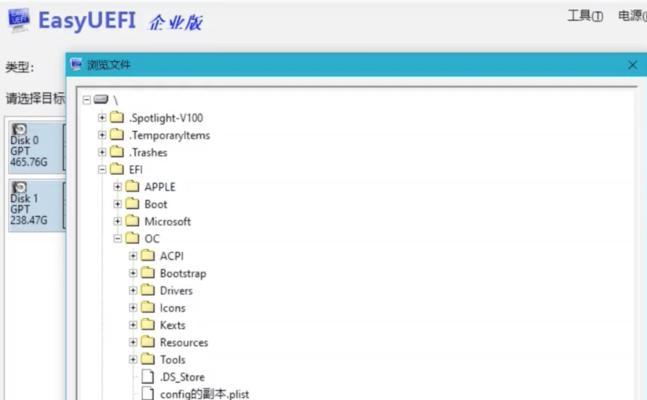Close the 浏览文件 dialog

click(632, 65)
